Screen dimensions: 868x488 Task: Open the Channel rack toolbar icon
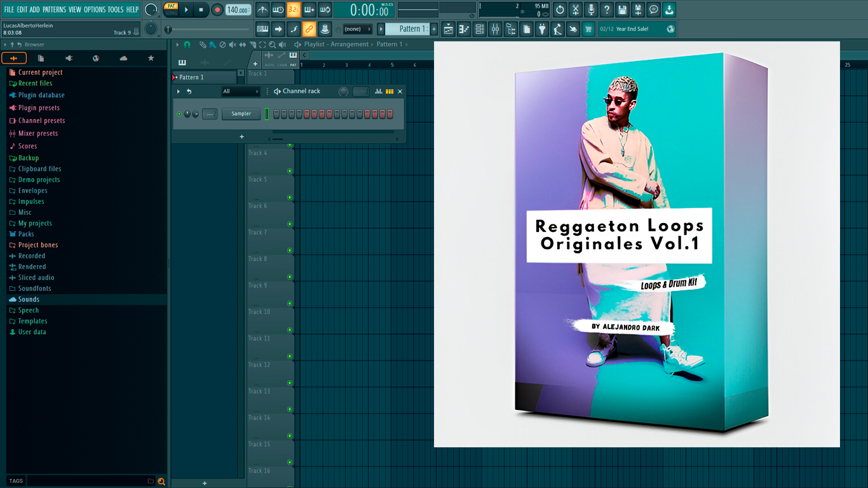[x=480, y=29]
